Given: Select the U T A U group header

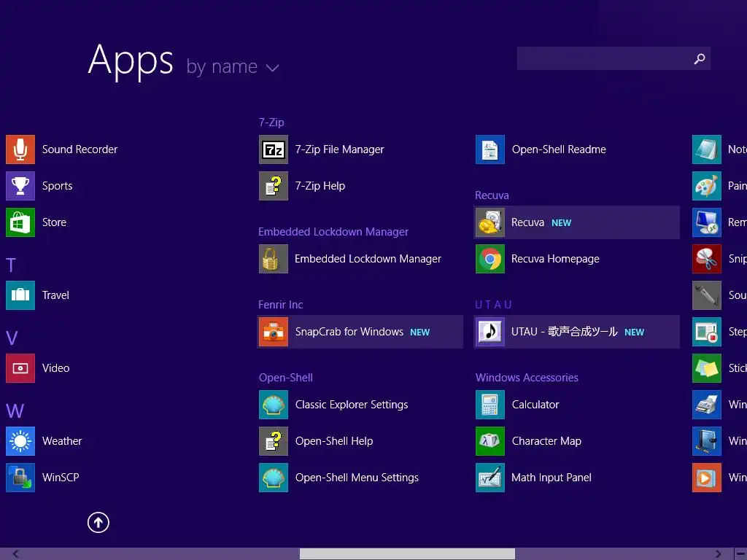Looking at the screenshot, I should coord(494,305).
